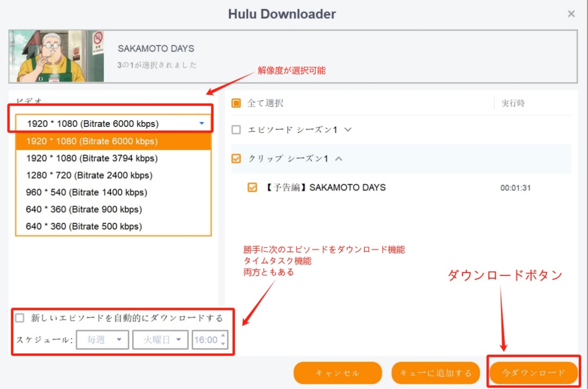
Task: Click the 実行時 column header
Action: click(x=513, y=103)
